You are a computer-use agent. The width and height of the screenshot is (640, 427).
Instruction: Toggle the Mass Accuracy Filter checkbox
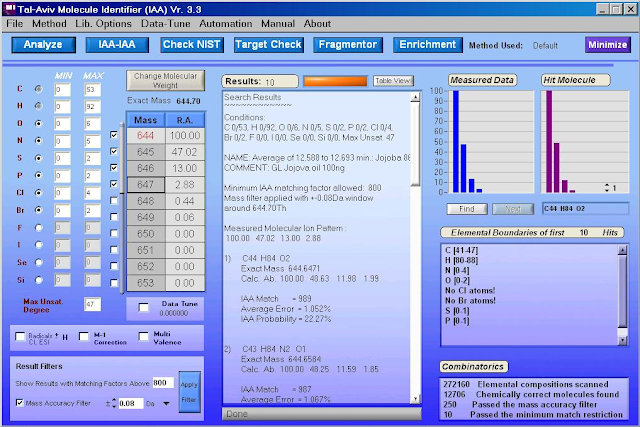point(19,403)
